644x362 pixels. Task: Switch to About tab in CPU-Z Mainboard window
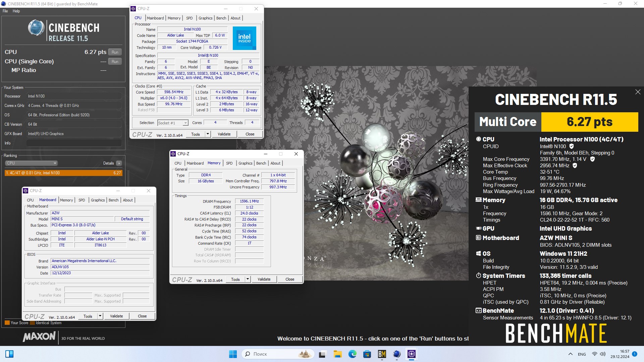coord(128,200)
